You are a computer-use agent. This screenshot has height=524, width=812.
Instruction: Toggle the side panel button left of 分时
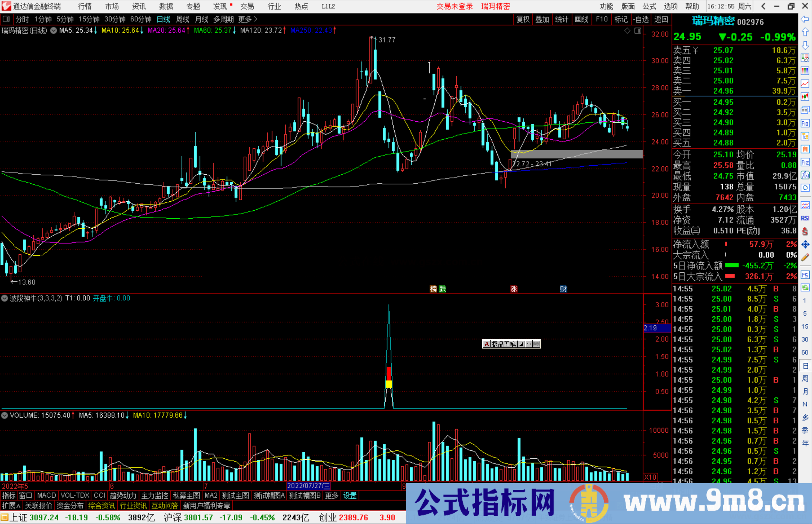pos(6,19)
